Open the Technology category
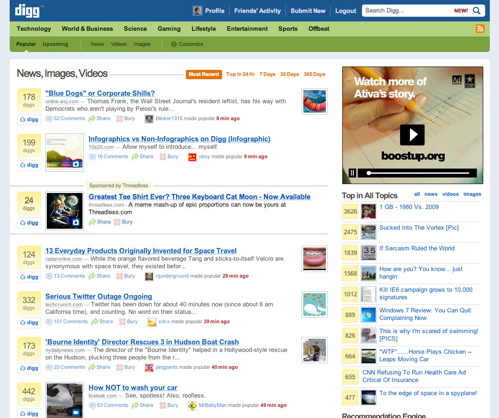 [34, 29]
